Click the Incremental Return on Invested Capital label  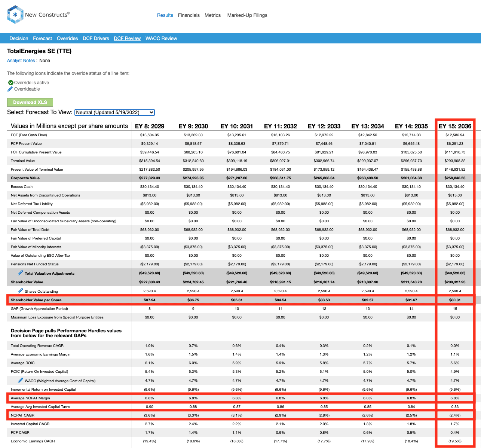point(43,390)
